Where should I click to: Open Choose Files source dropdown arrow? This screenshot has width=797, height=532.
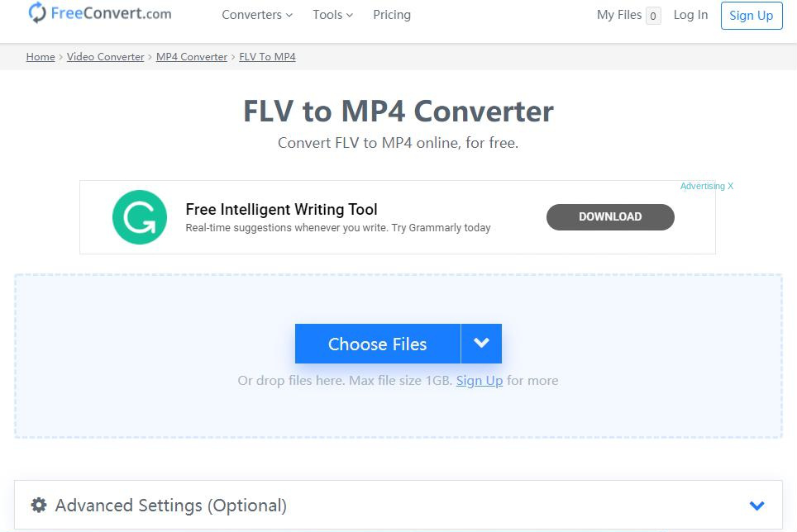[x=481, y=344]
